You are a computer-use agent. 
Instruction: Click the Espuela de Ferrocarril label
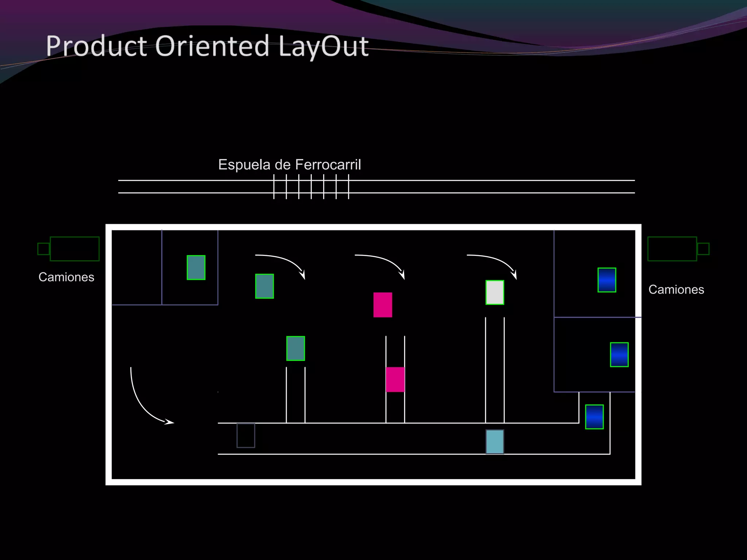click(x=289, y=165)
